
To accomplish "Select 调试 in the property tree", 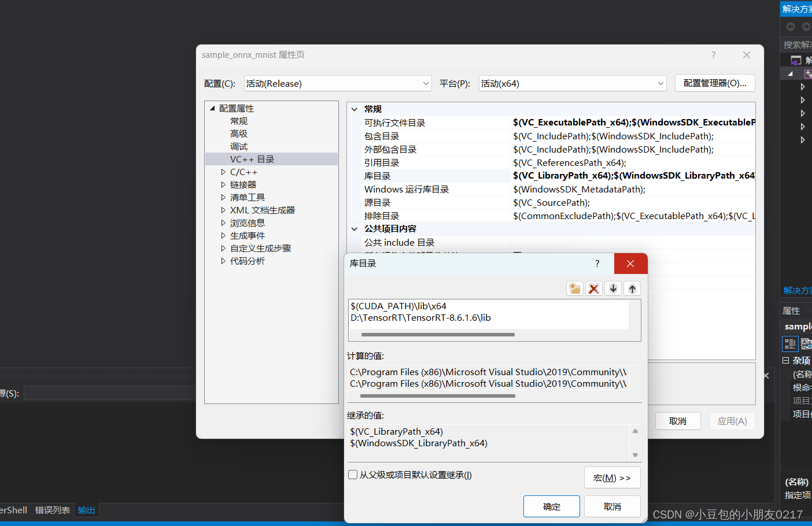I will click(239, 146).
